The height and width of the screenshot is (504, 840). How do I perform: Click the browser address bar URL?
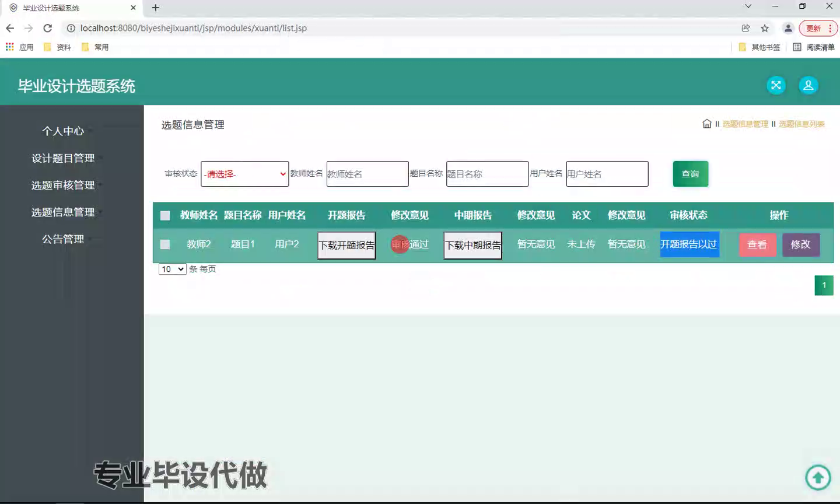[194, 28]
